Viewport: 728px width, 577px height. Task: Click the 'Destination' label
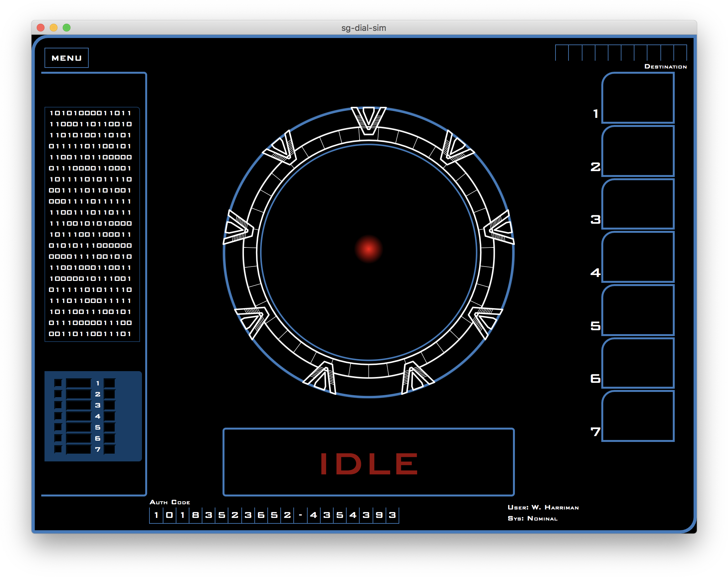(x=665, y=67)
